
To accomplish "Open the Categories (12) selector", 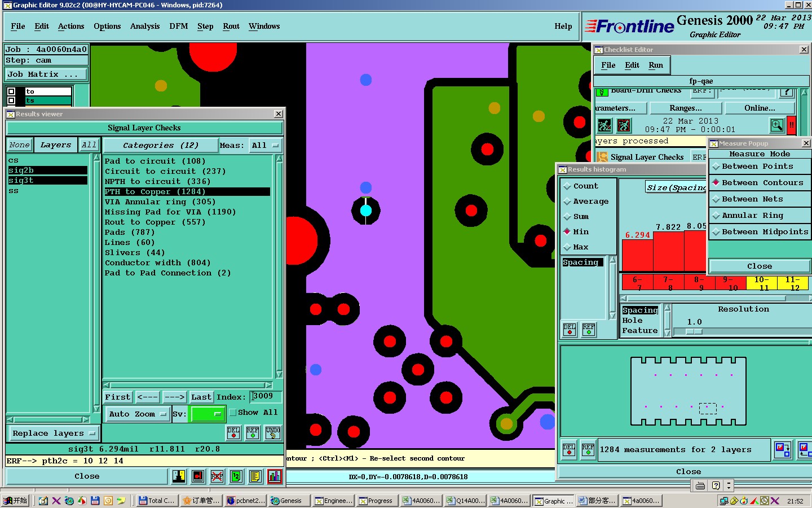I will coord(161,145).
